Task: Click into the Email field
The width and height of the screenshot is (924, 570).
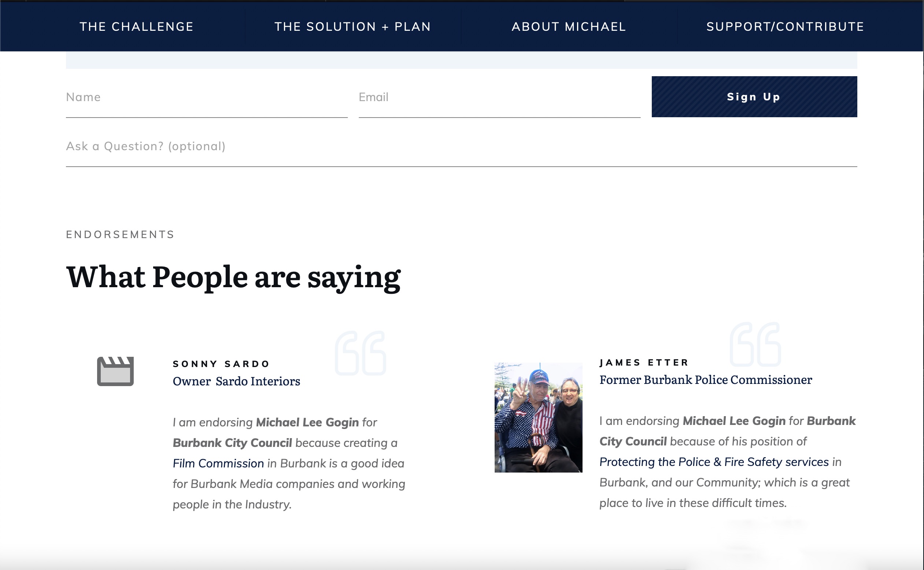Action: tap(499, 97)
